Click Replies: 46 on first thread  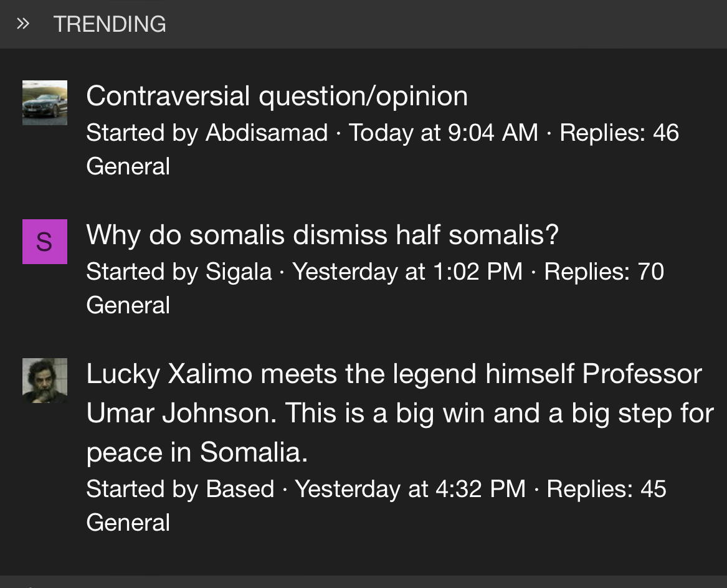click(x=619, y=133)
